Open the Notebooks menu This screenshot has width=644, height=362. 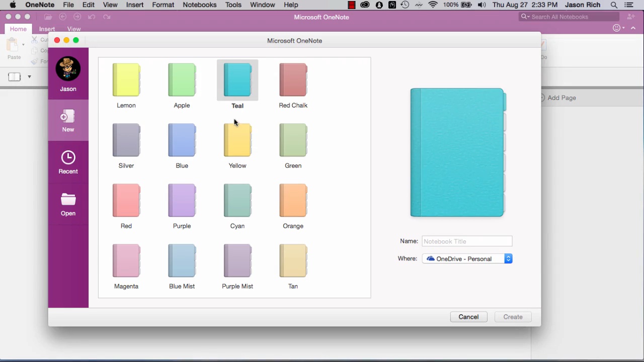click(199, 5)
